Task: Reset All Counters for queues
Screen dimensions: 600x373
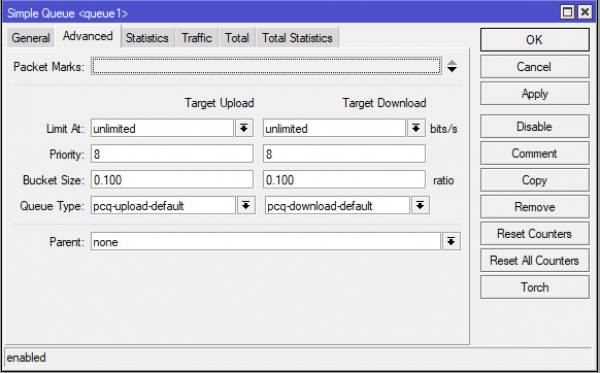Action: [x=535, y=261]
